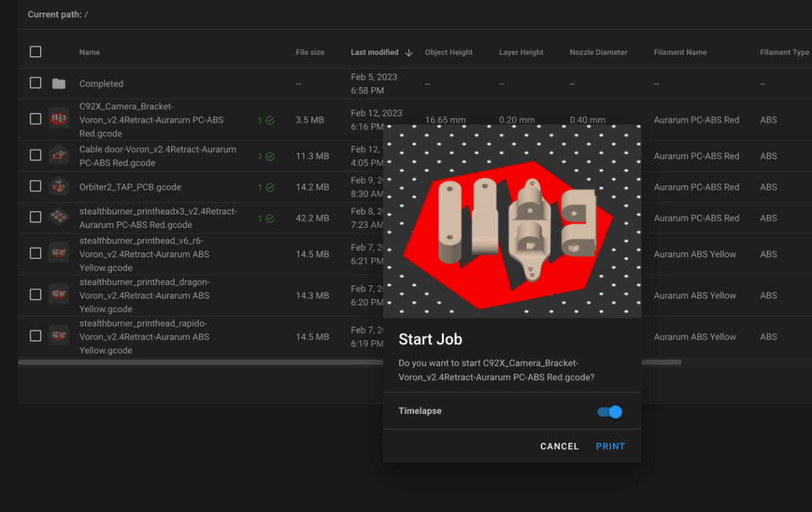The image size is (812, 512).
Task: Click Orbiter2_TAP_PCB gcode thumbnail icon
Action: 59,187
